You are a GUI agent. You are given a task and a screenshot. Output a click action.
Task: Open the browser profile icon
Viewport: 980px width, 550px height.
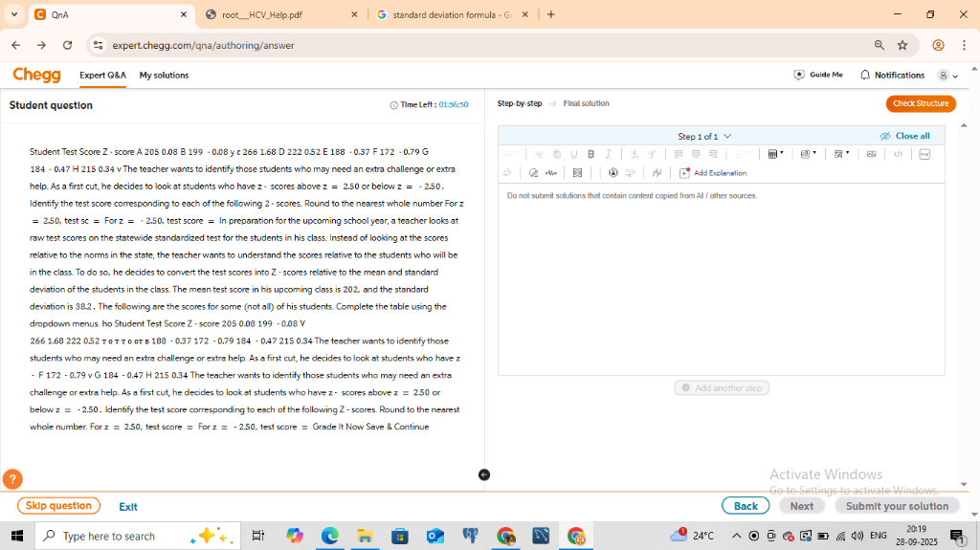click(938, 45)
